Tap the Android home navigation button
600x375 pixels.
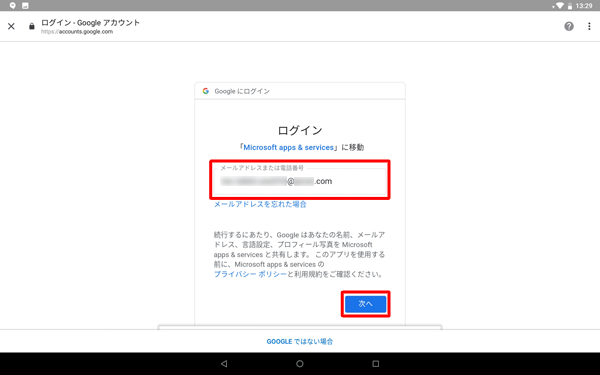pos(300,364)
